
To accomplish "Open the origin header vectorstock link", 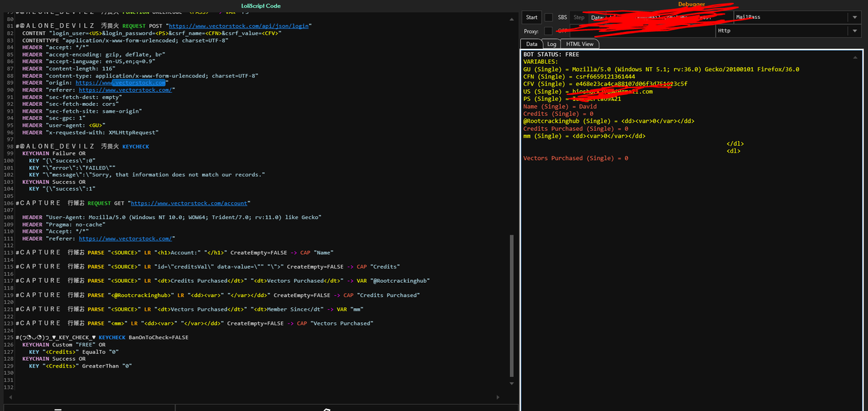I will 121,83.
